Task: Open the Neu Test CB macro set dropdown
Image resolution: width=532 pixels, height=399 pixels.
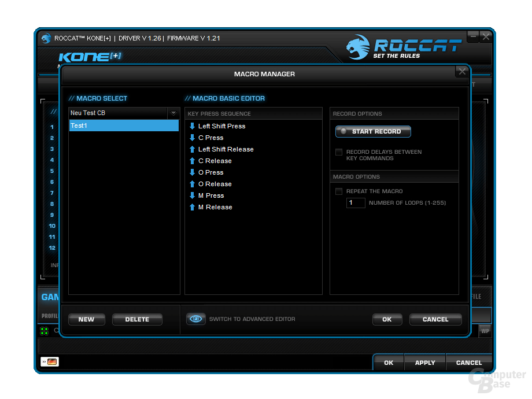Action: click(173, 113)
